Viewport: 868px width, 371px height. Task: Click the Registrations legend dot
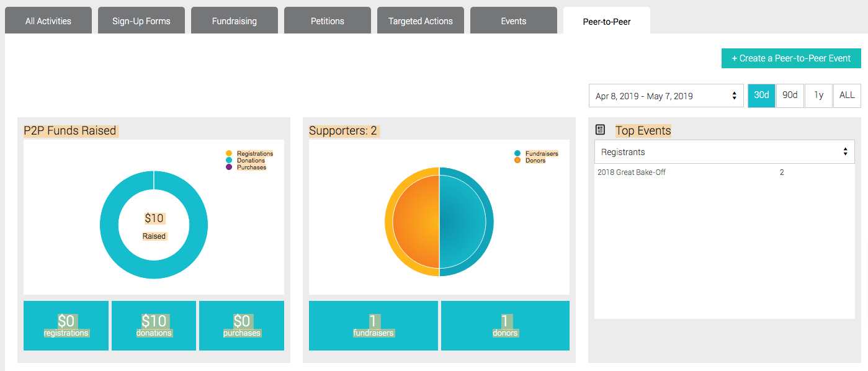[x=229, y=153]
